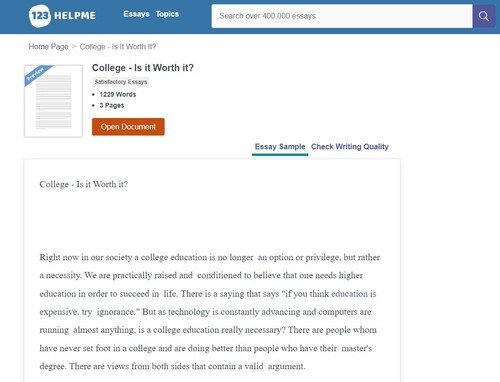Viewport: 500px width, 382px height.
Task: Click the orange Open Document button
Action: 128,127
